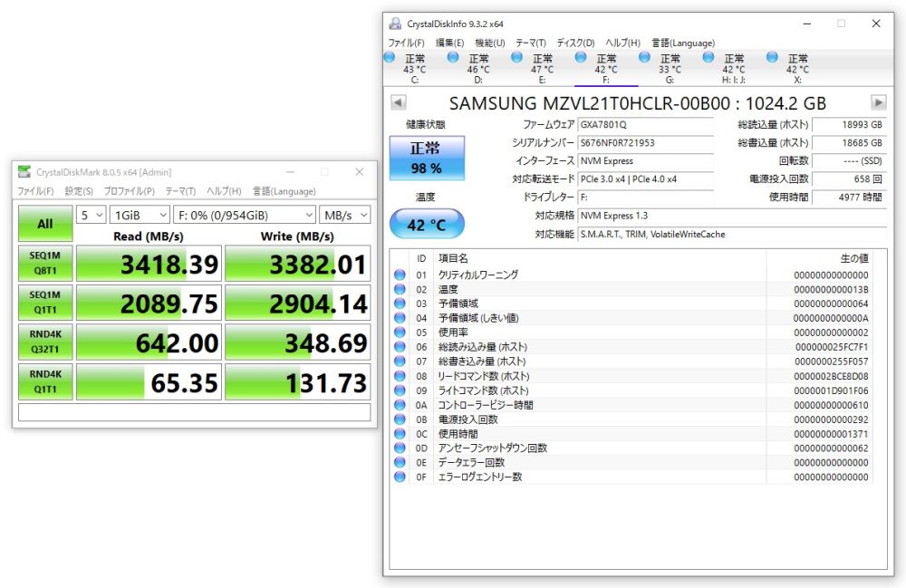The image size is (906, 588).
Task: Open 設定(S) menu in CrystalDiskMark
Action: coord(79,191)
